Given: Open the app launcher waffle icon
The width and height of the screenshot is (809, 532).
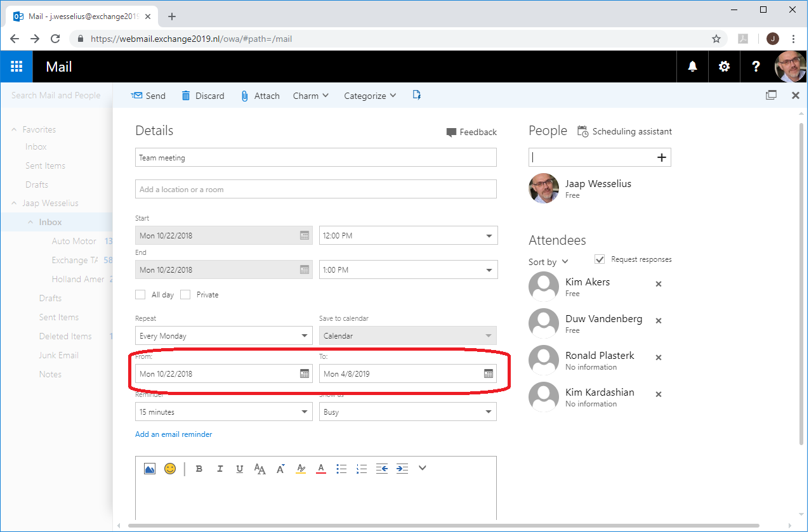Looking at the screenshot, I should [x=16, y=67].
